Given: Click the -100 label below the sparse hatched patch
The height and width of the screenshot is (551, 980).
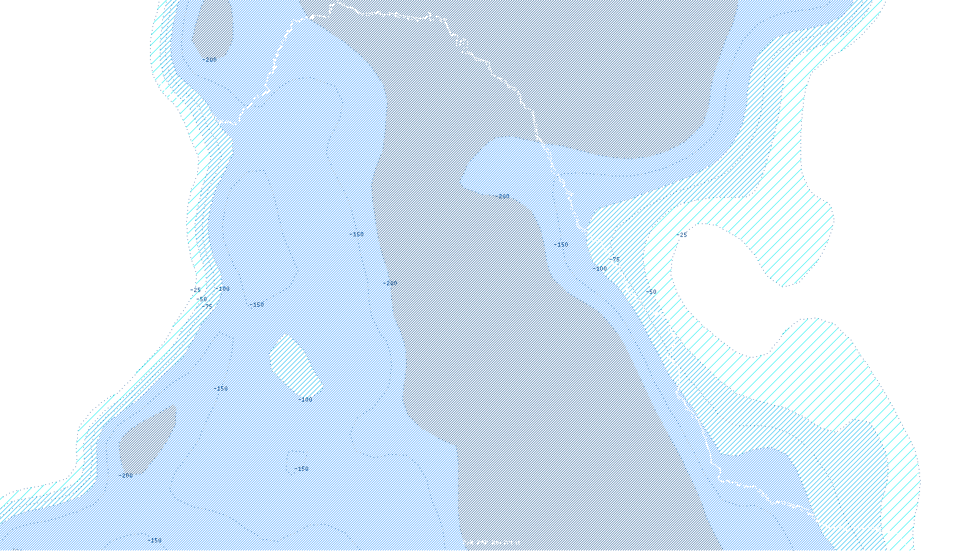Looking at the screenshot, I should point(305,400).
